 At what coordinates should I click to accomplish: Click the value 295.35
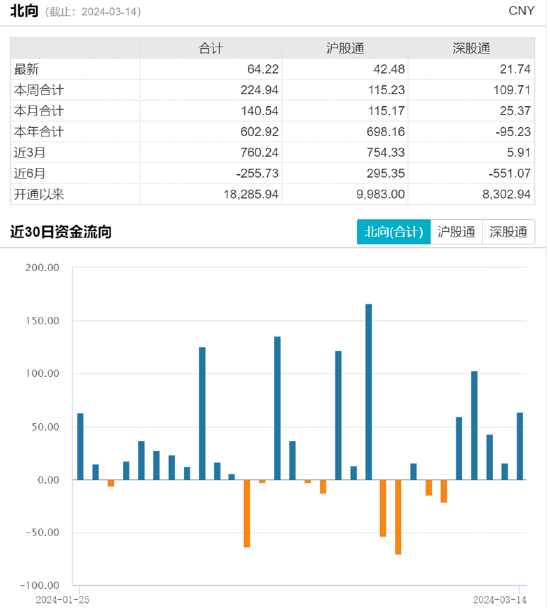click(x=386, y=173)
